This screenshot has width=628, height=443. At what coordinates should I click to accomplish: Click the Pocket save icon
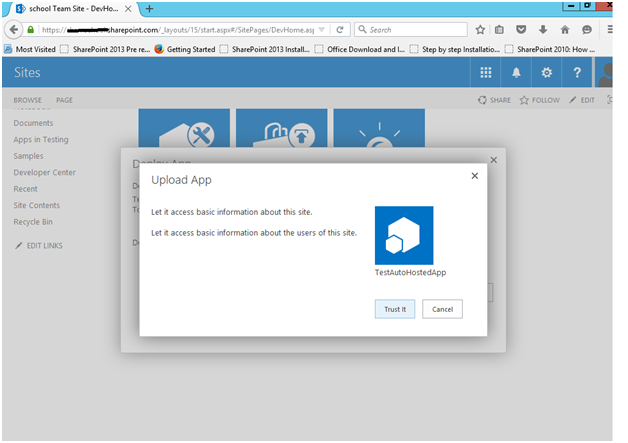coord(521,30)
